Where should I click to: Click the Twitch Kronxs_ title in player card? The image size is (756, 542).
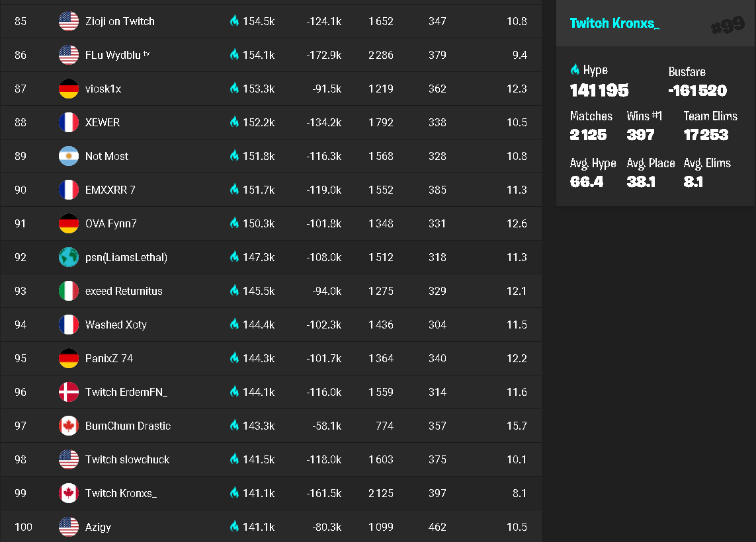click(614, 23)
